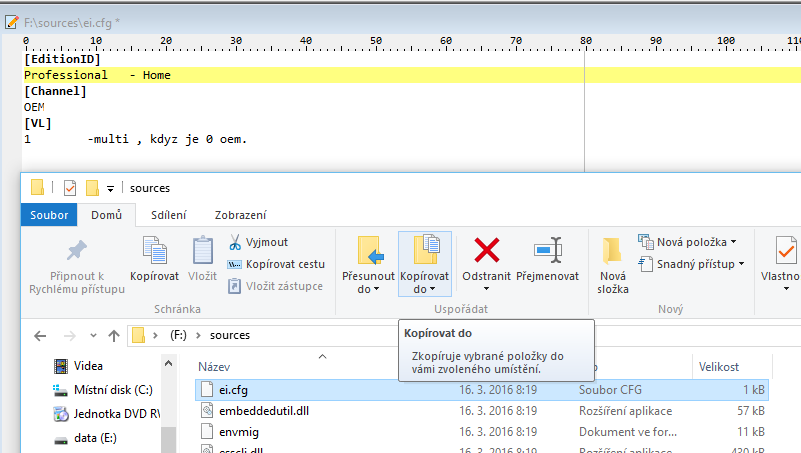Screen dimensions: 801x453
Task: Click the Nová složka folder icon
Action: point(612,251)
